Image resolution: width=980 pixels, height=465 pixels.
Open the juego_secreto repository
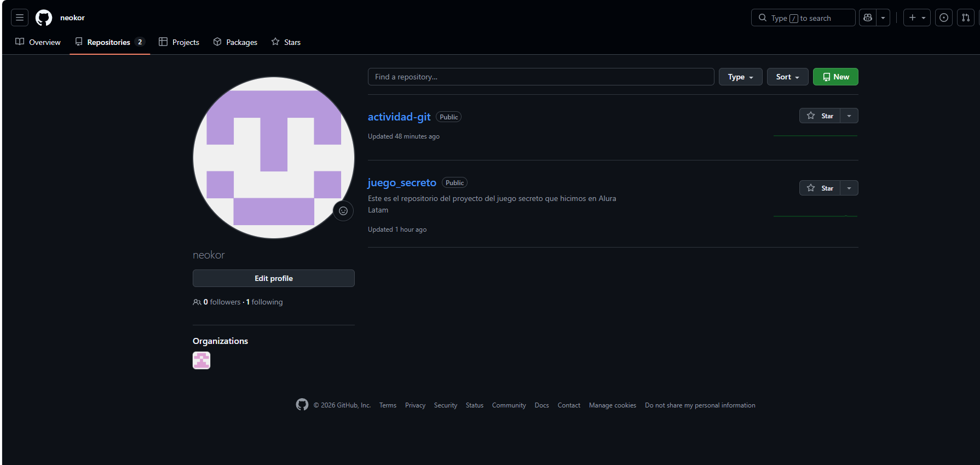[x=402, y=182]
